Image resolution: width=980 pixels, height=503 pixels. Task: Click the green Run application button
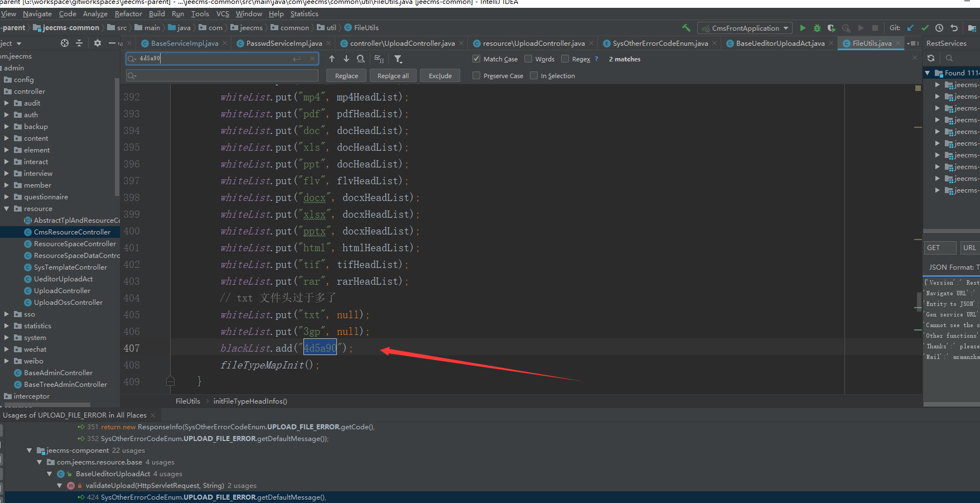(x=803, y=28)
